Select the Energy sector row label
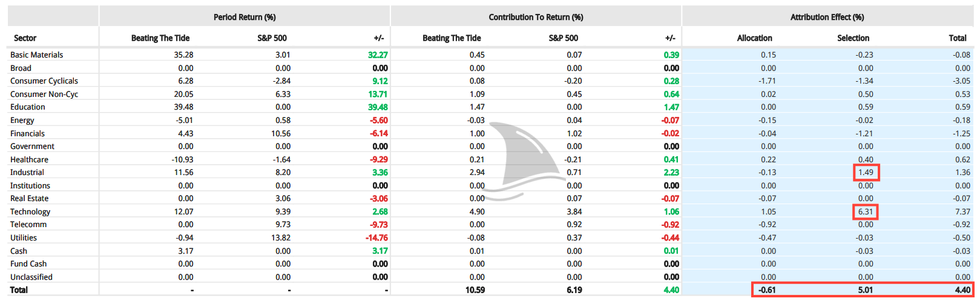980x301 pixels. (22, 121)
